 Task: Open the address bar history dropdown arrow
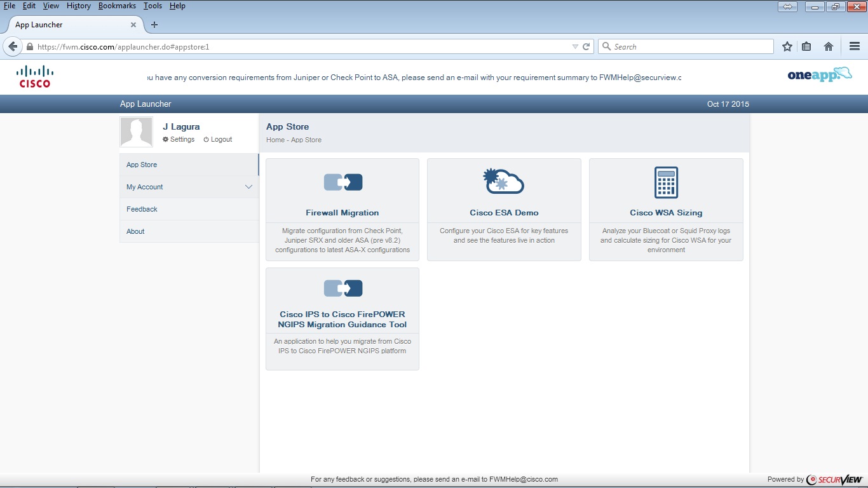pos(575,46)
